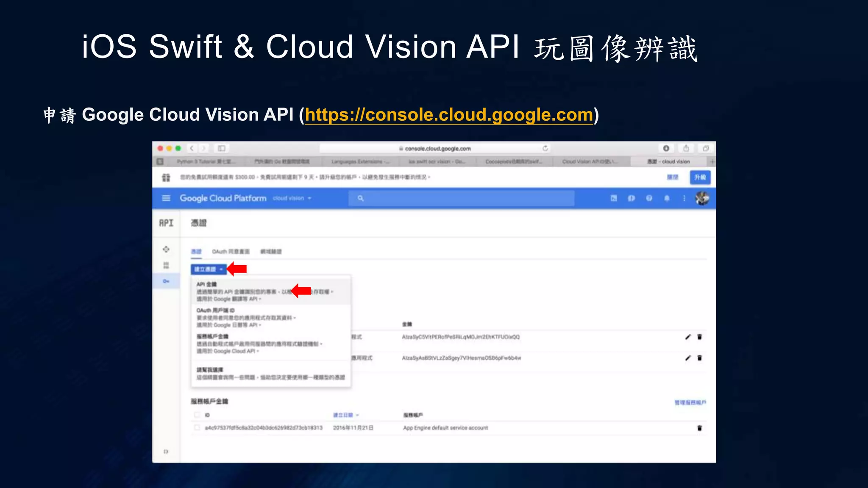This screenshot has height=488, width=868.
Task: Switch to the OAuth consent screen tab
Action: [231, 252]
